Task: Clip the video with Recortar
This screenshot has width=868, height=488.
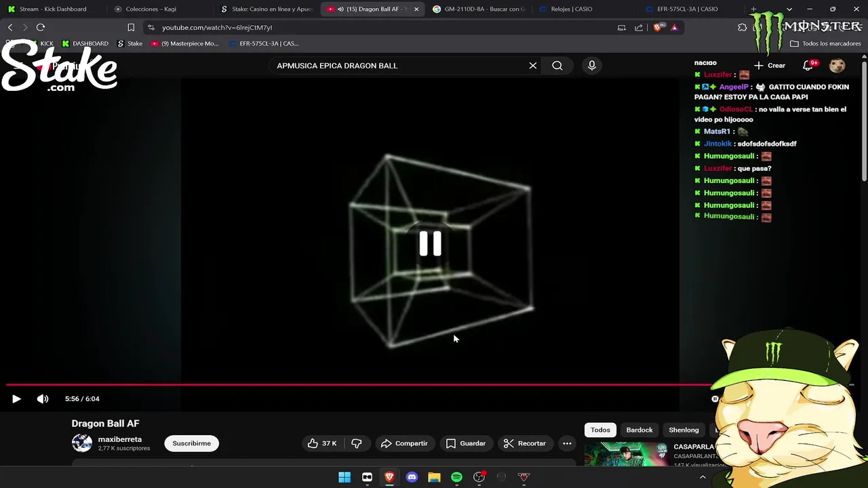Action: pyautogui.click(x=525, y=443)
